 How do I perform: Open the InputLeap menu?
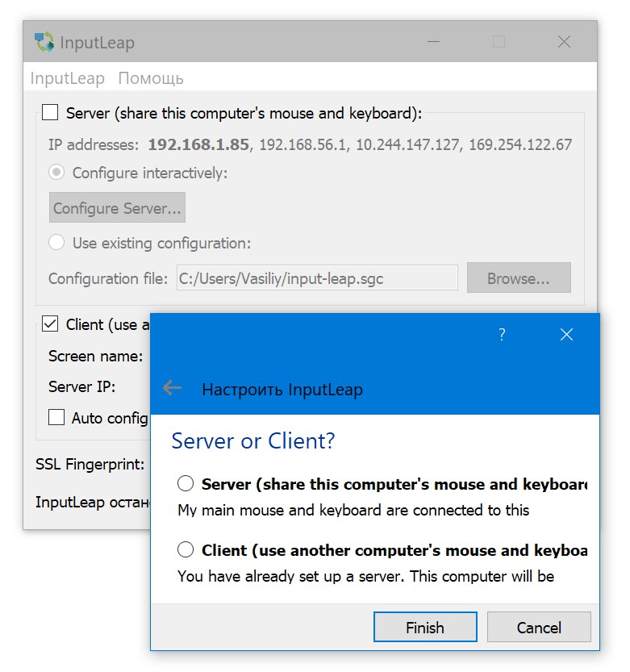coord(68,78)
